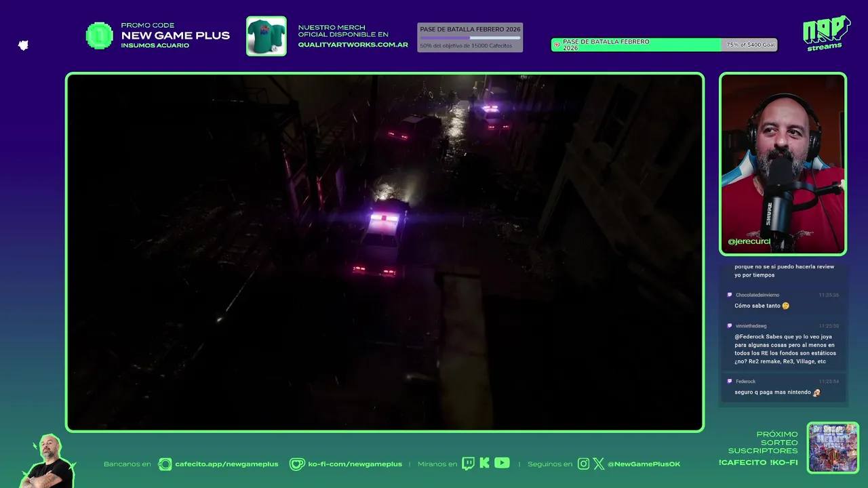Click the Chocolatedeinvierno username
868x488 pixels.
click(757, 295)
